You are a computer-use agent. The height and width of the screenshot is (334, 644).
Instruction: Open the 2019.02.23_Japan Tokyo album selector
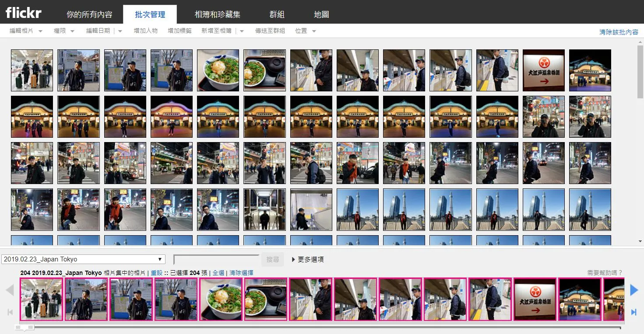pos(84,259)
